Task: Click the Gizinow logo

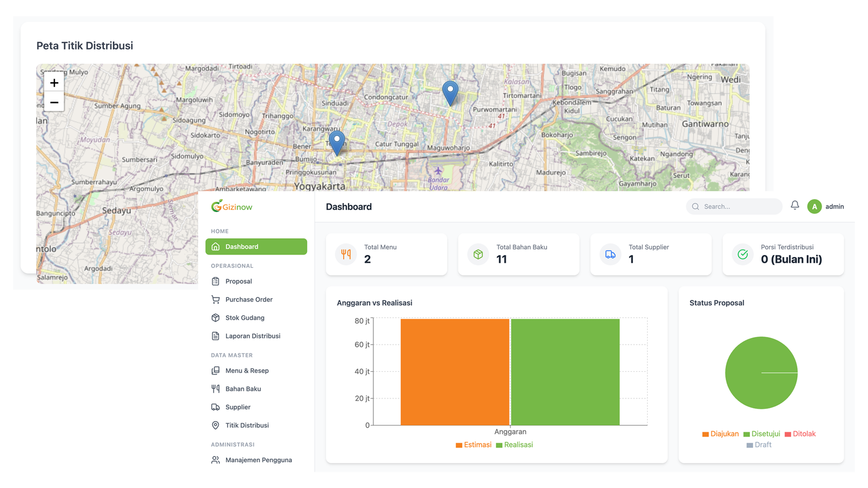Action: point(231,206)
